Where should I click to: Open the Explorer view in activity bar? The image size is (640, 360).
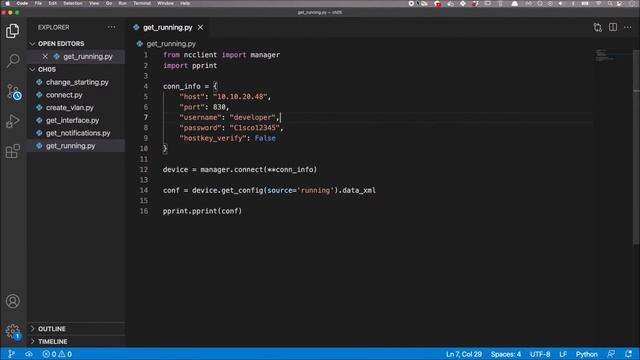pos(13,31)
